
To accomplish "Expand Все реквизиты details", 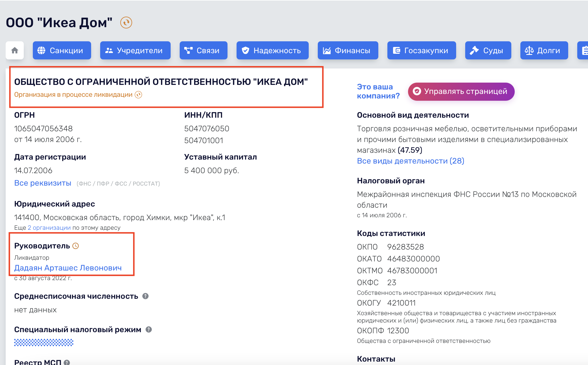I will (42, 183).
